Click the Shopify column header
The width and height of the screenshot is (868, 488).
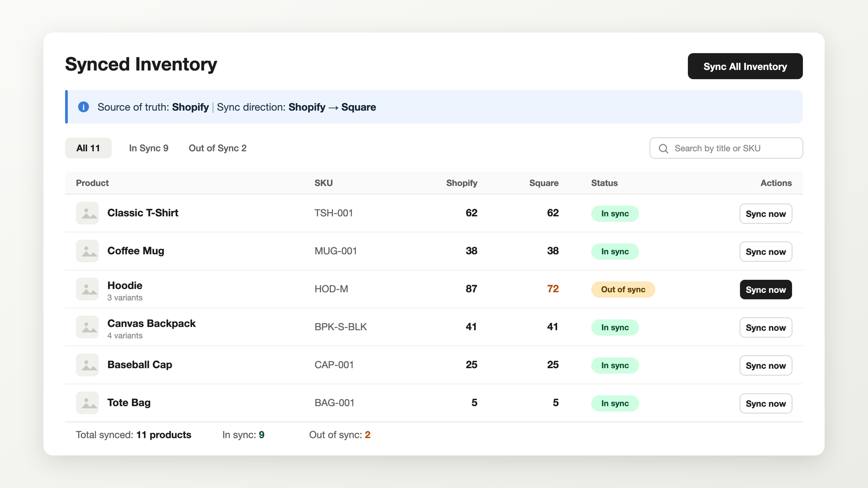(x=462, y=183)
